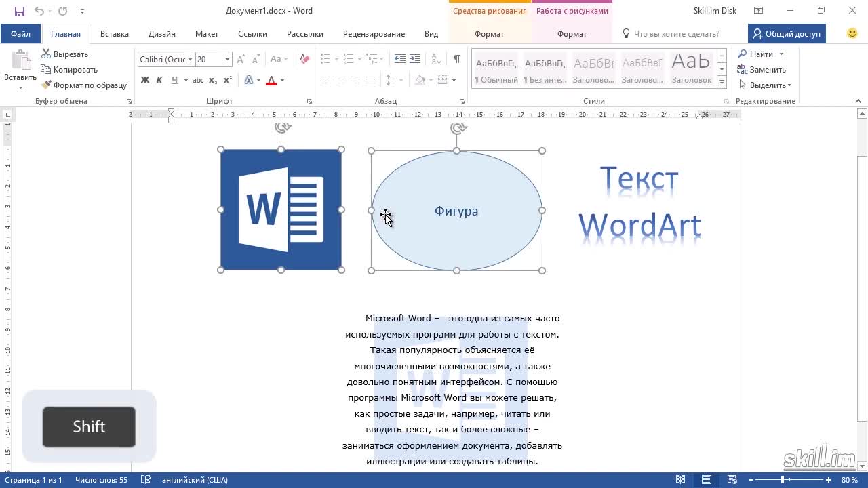Open the Шрифт dialog launcher

(309, 101)
